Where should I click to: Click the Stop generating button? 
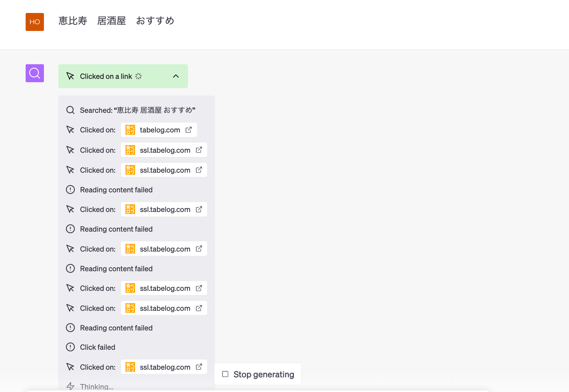click(x=258, y=374)
